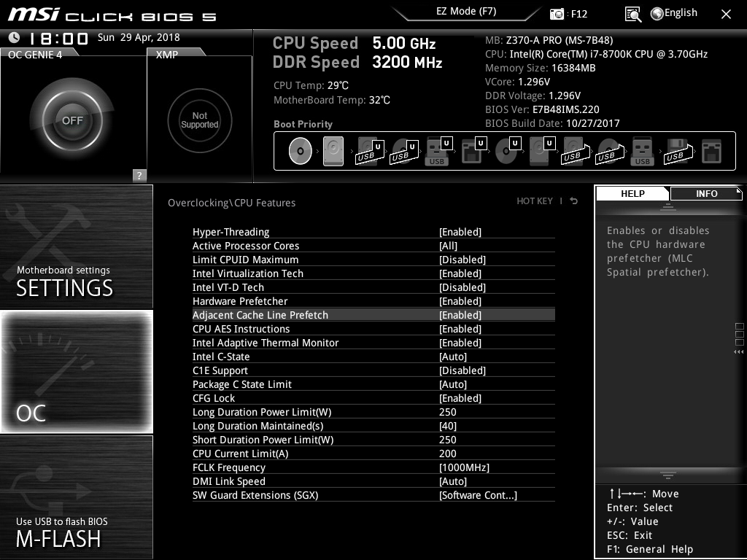Image resolution: width=747 pixels, height=560 pixels.
Task: Select the non-UEFI USB key boot icon
Action: point(642,152)
